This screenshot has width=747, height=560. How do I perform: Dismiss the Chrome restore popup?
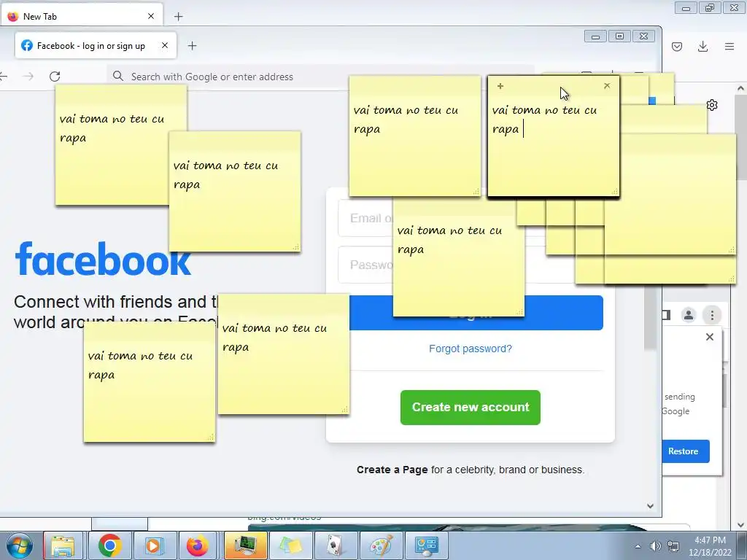pyautogui.click(x=709, y=337)
